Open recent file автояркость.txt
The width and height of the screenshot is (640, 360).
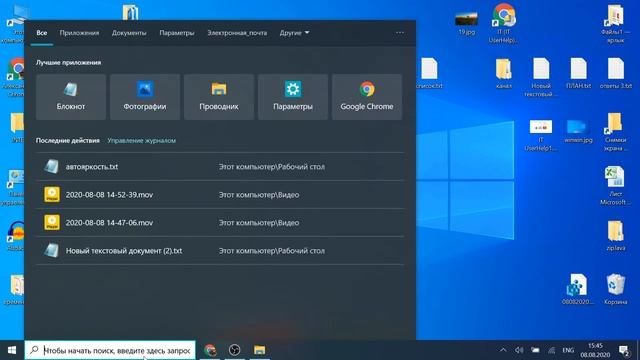click(x=220, y=167)
